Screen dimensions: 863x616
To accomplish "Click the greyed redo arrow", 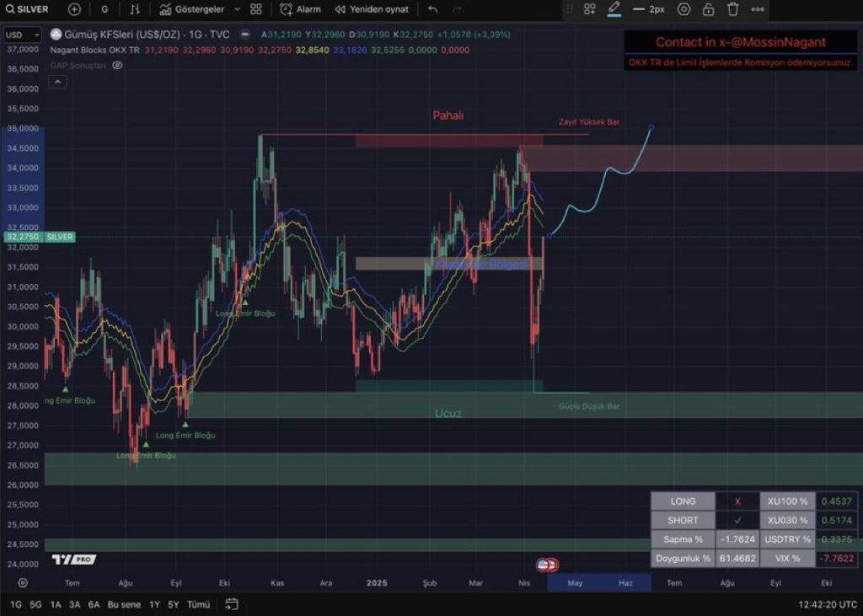I will pyautogui.click(x=457, y=9).
